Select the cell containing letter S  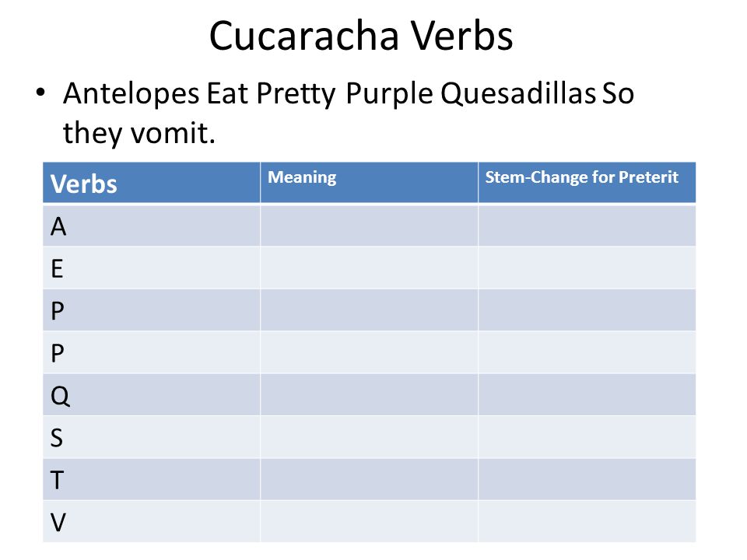coord(152,437)
